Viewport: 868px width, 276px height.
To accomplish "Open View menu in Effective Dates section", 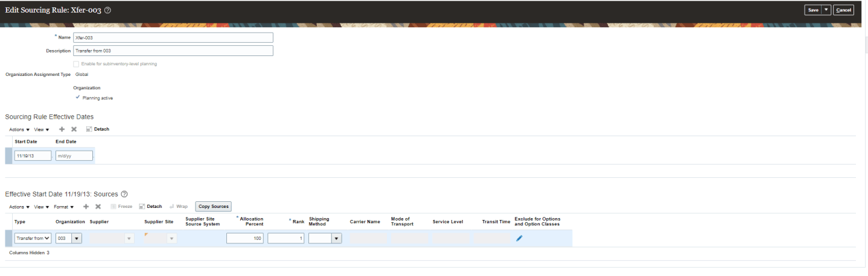I will [x=42, y=129].
